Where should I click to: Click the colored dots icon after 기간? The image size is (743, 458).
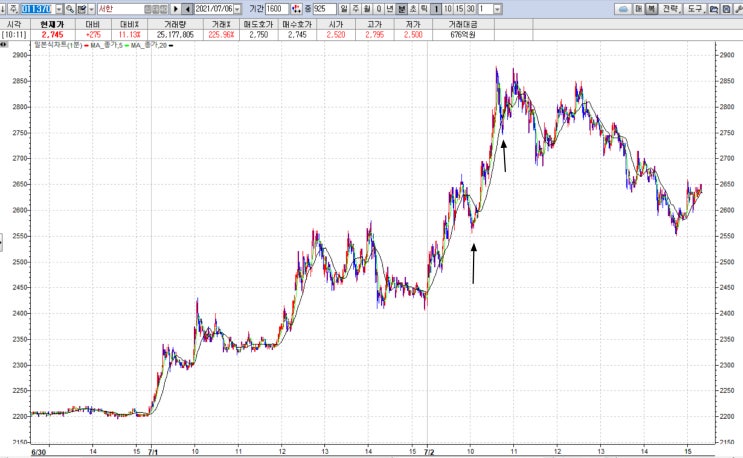(x=296, y=9)
